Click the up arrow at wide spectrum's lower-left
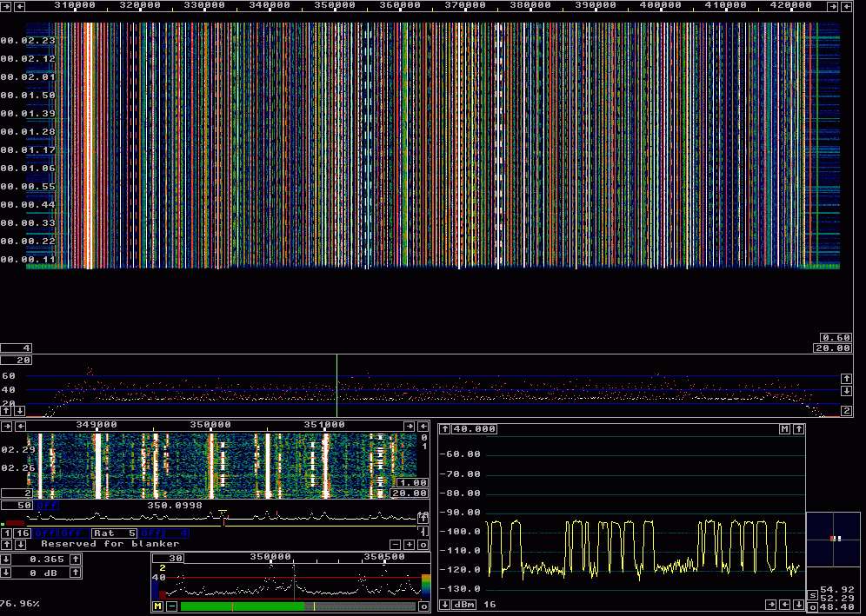Viewport: 866px width, 616px height. coord(6,410)
